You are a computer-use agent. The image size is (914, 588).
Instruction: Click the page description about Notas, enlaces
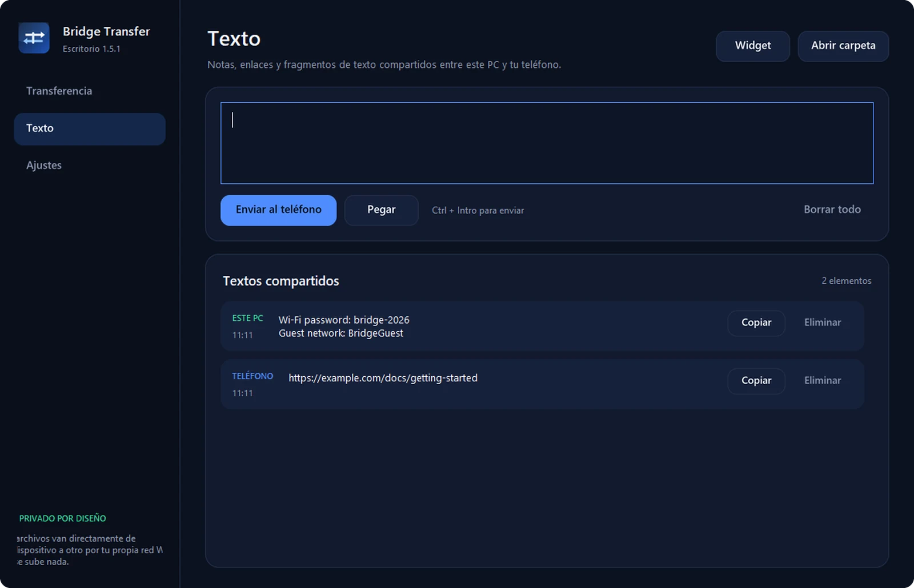384,65
